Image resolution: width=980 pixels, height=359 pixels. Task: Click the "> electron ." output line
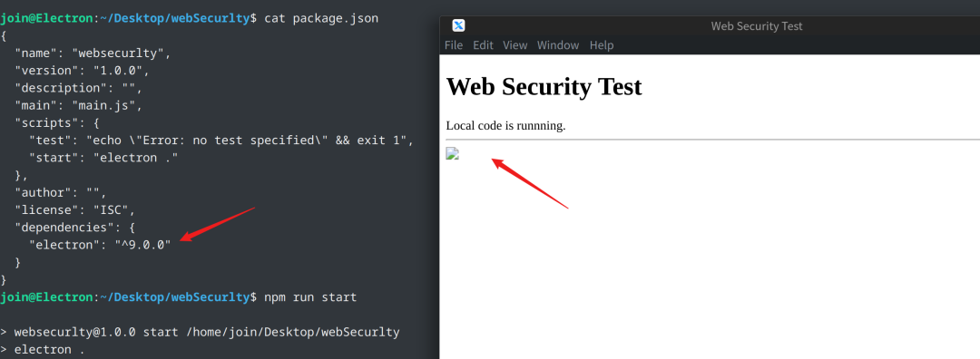[x=43, y=350]
